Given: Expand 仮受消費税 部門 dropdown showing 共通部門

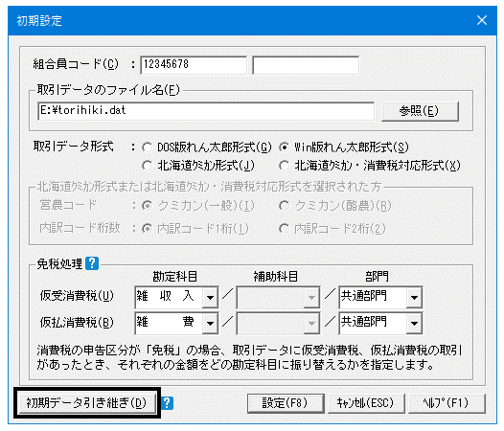Looking at the screenshot, I should (x=414, y=297).
